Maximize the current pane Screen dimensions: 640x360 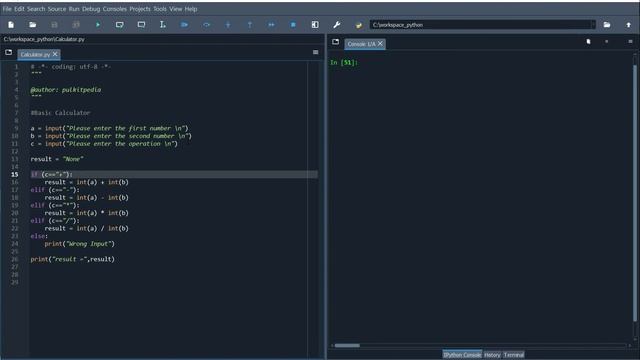pyautogui.click(x=315, y=25)
